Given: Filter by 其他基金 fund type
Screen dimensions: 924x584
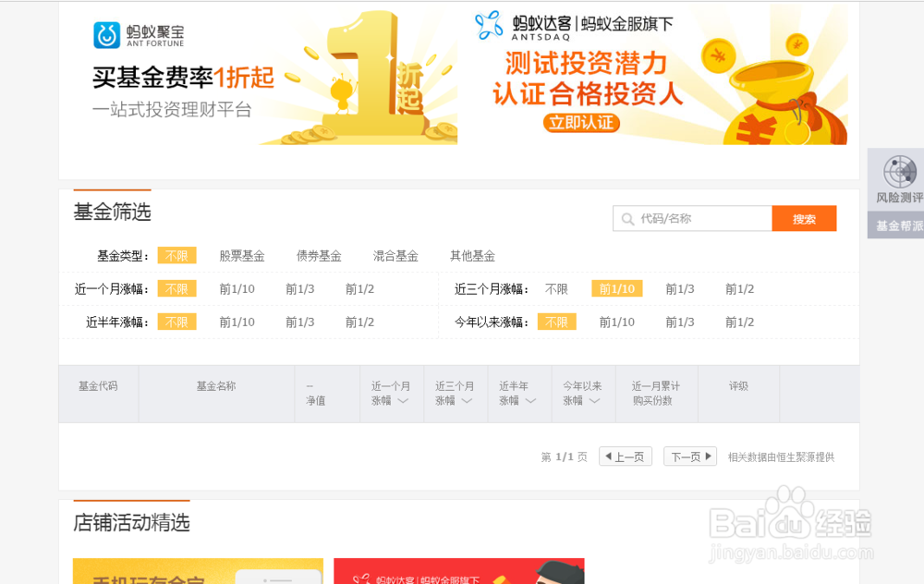Looking at the screenshot, I should click(472, 256).
